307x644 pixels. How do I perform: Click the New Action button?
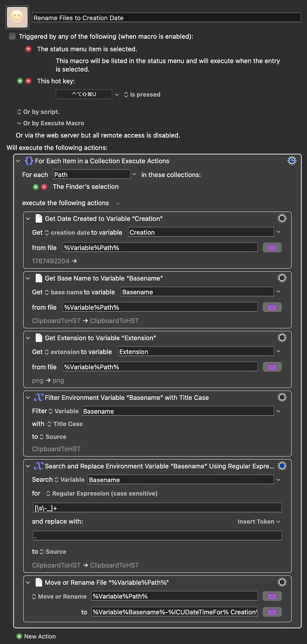tap(36, 636)
